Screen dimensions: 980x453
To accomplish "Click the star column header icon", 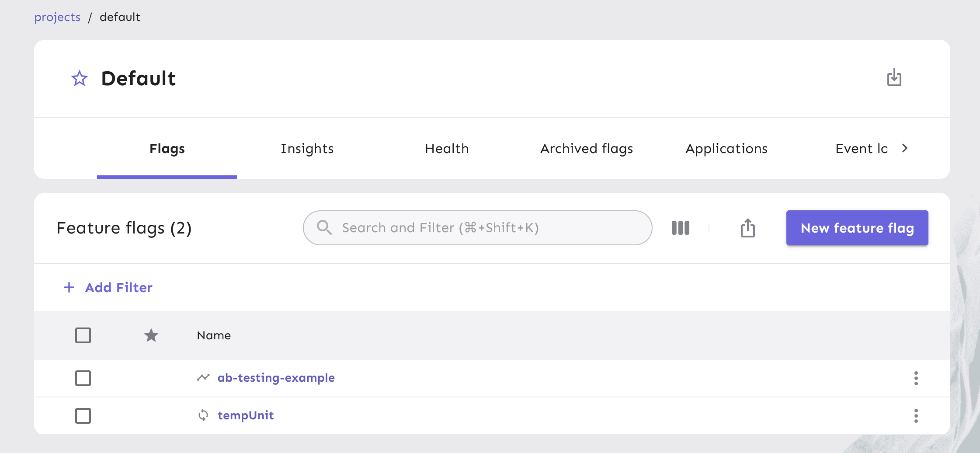I will pos(151,335).
